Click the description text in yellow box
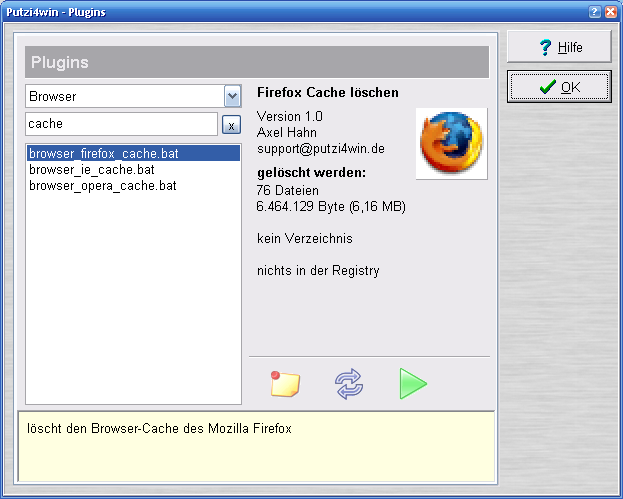Viewport: 623px width, 499px height. tap(159, 429)
